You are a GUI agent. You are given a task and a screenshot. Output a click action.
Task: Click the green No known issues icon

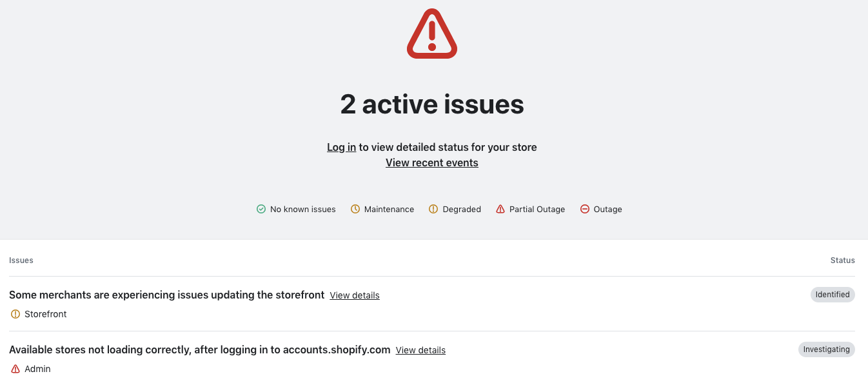(261, 209)
